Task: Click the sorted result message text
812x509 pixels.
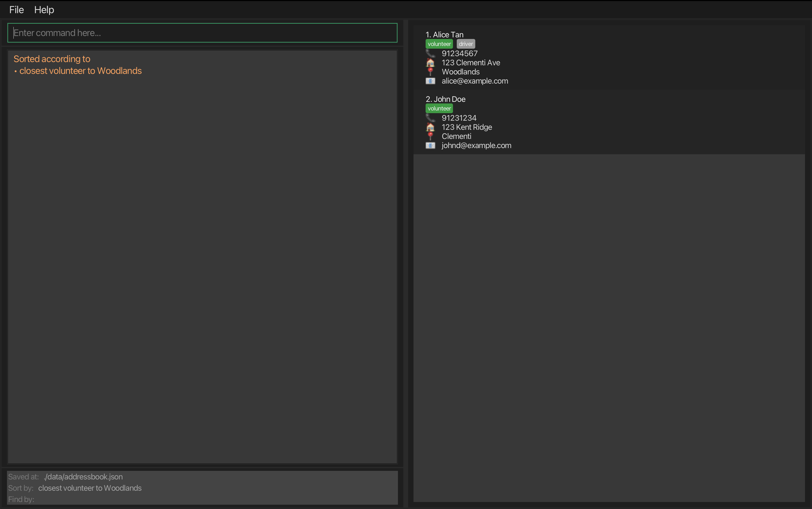Action: (77, 65)
